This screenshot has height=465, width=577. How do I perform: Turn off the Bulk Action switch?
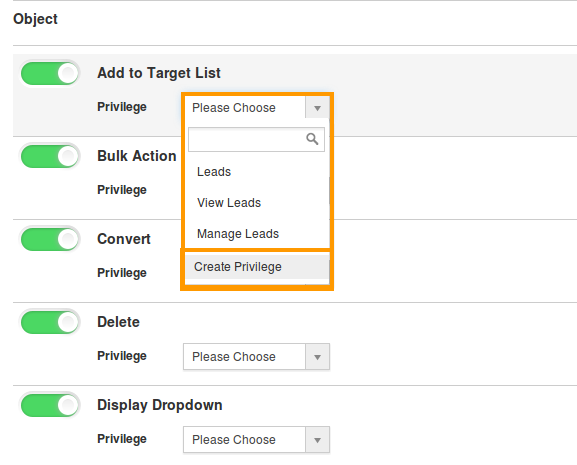(50, 156)
